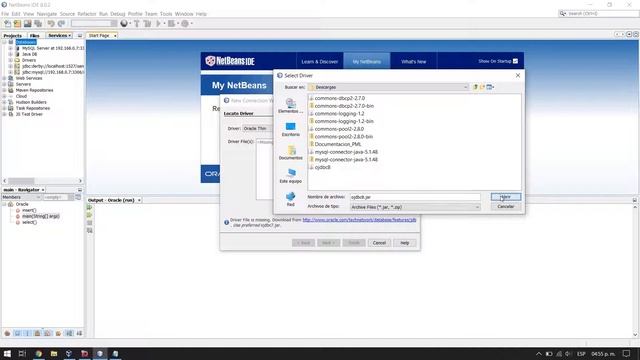
Task: Click the Undo toolbar icon
Action: (x=51, y=24)
